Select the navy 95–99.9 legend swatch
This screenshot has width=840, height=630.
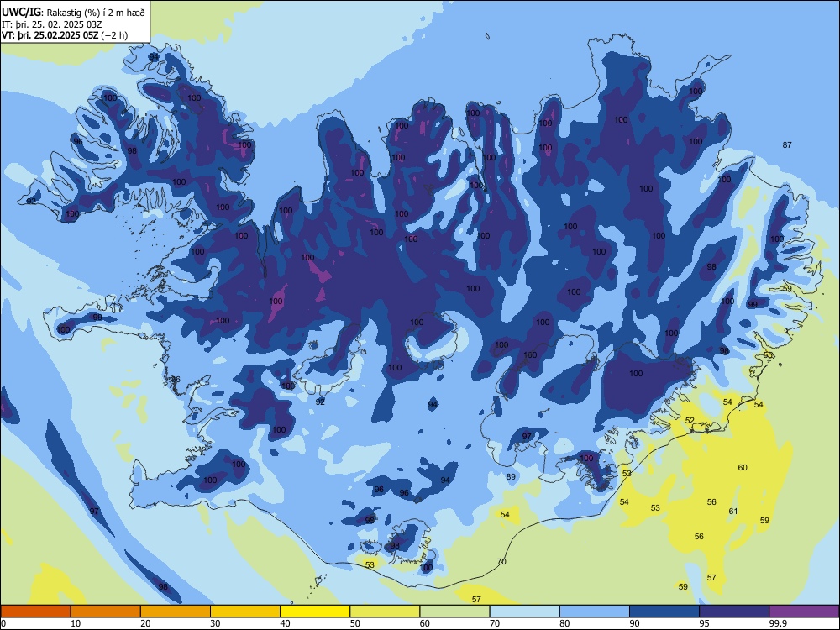pos(734,612)
